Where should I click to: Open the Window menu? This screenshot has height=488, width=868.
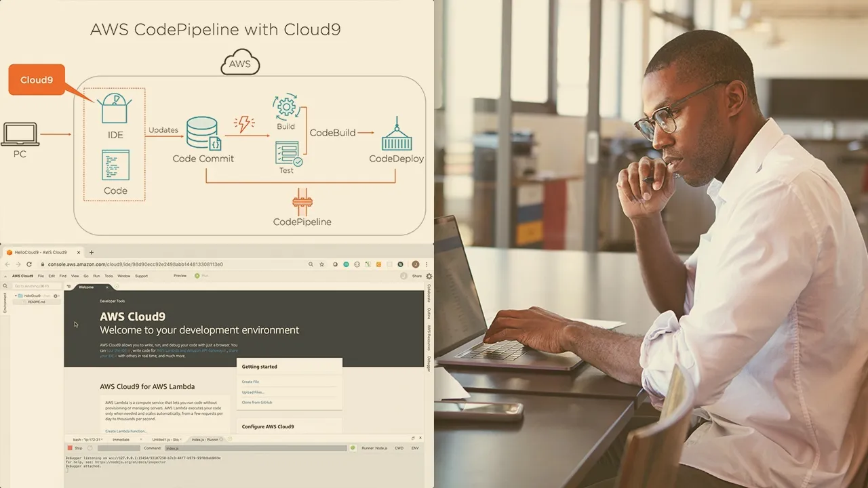123,276
